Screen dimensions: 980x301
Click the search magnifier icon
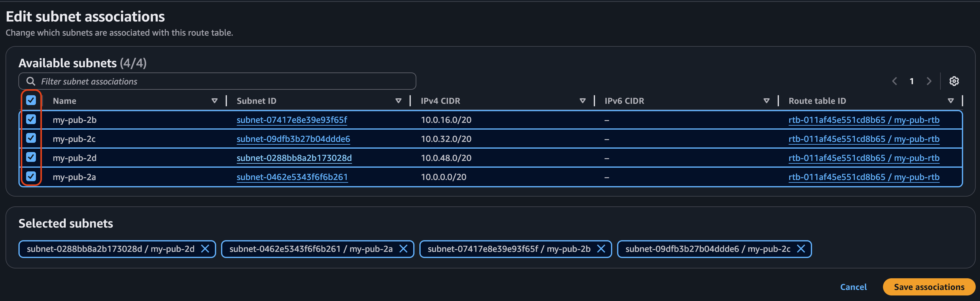point(31,81)
